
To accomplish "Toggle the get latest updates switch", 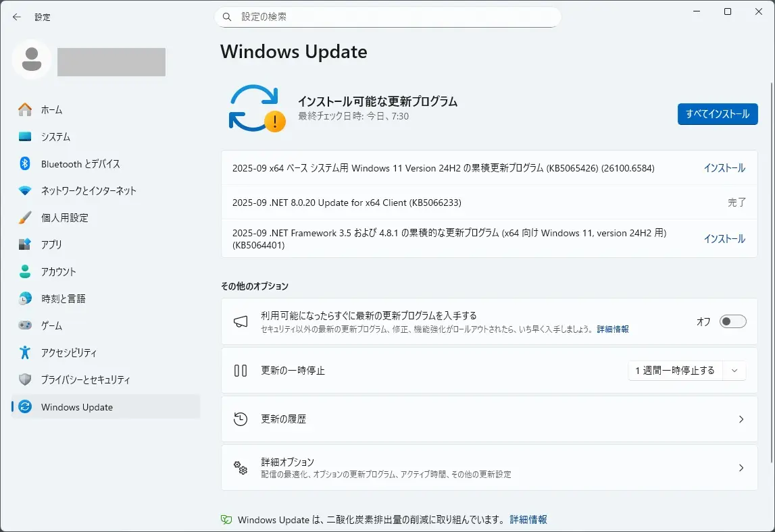I will pyautogui.click(x=732, y=321).
